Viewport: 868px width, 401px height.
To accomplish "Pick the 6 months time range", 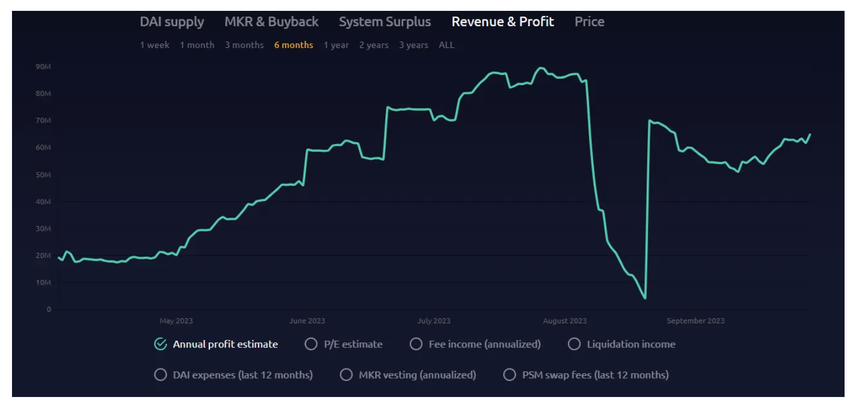I will coord(293,45).
